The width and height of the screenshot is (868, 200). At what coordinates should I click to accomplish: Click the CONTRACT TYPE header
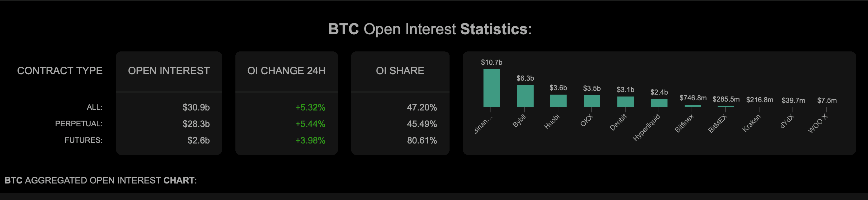tap(60, 71)
